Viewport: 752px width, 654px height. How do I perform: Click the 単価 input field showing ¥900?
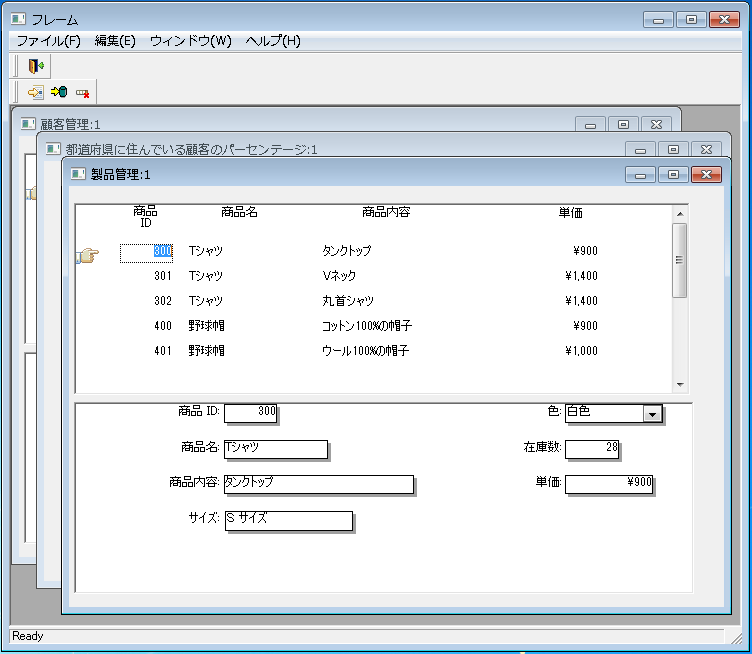[609, 484]
